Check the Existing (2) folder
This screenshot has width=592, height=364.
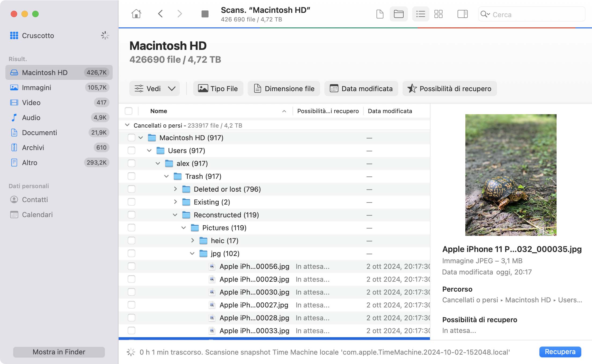point(131,202)
